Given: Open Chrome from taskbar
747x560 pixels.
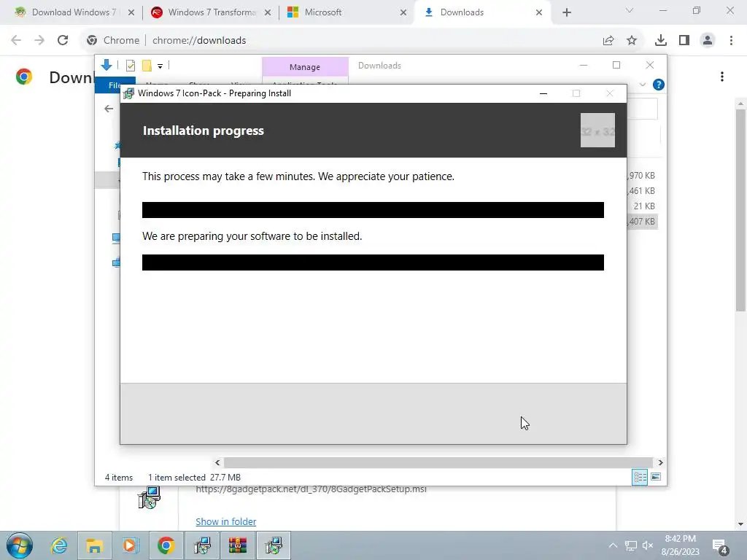Looking at the screenshot, I should [x=166, y=545].
